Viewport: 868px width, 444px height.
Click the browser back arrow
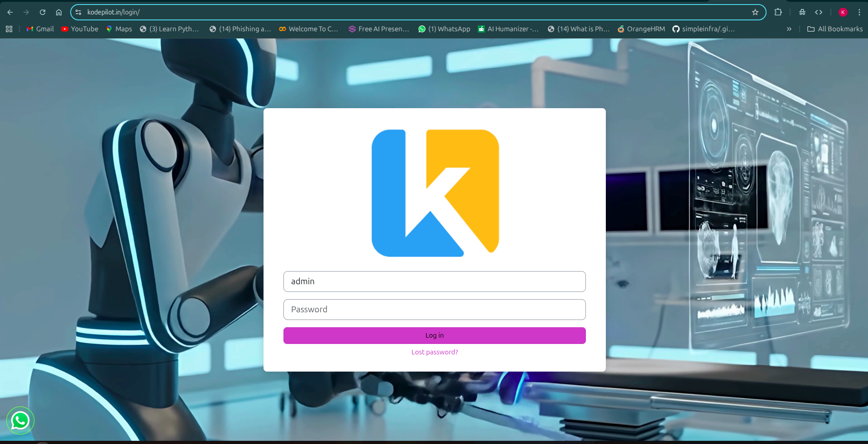(x=10, y=12)
